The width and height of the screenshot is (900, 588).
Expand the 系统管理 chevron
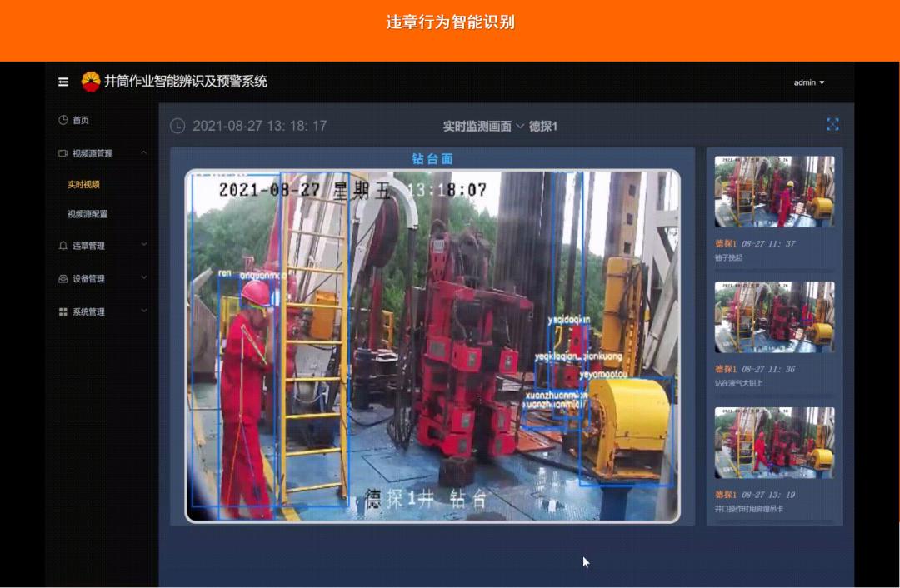tap(143, 311)
